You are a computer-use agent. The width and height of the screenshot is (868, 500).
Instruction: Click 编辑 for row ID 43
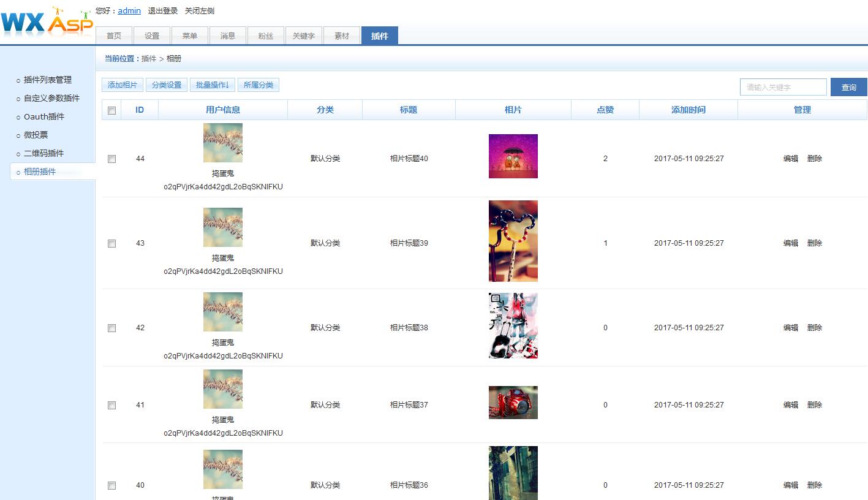(791, 243)
